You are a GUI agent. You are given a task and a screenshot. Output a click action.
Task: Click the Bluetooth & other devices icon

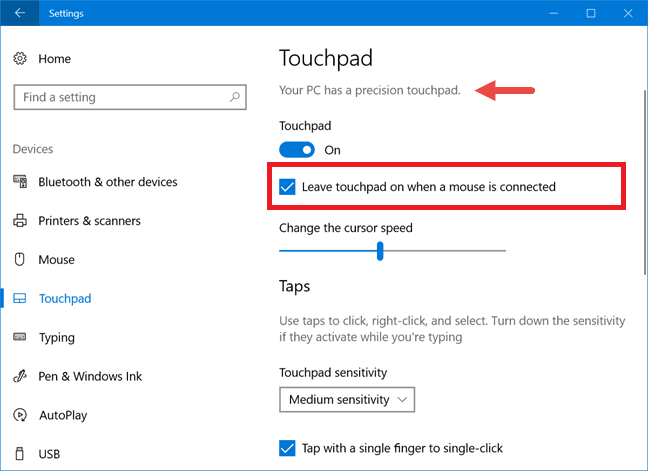(20, 182)
